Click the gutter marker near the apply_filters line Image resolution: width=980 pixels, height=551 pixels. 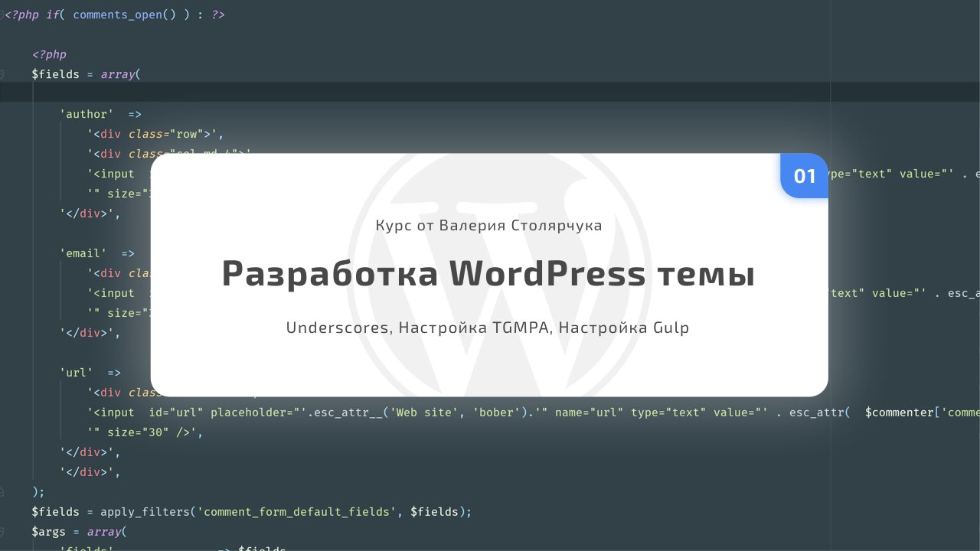pyautogui.click(x=5, y=511)
